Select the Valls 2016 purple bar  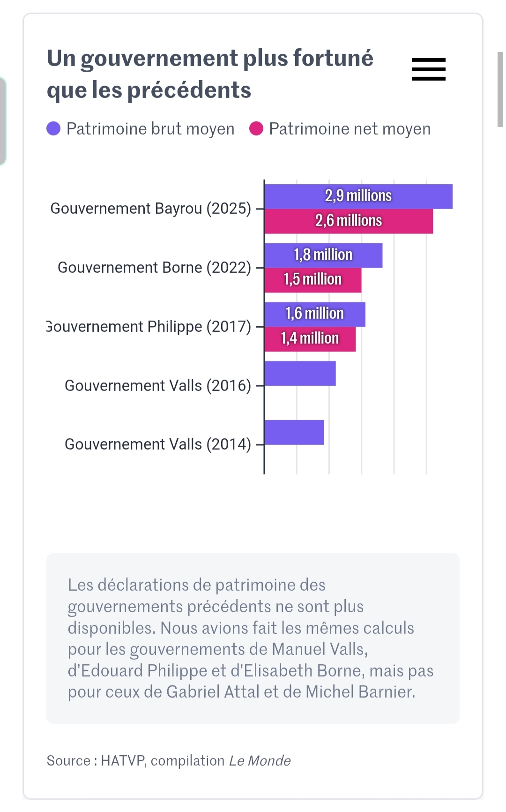300,373
